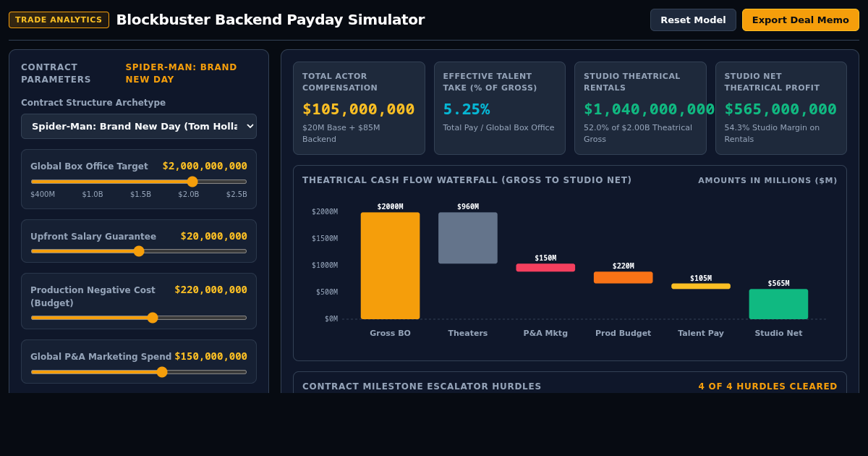
Task: Click the P&A Mktg bar in chart
Action: coord(545,268)
